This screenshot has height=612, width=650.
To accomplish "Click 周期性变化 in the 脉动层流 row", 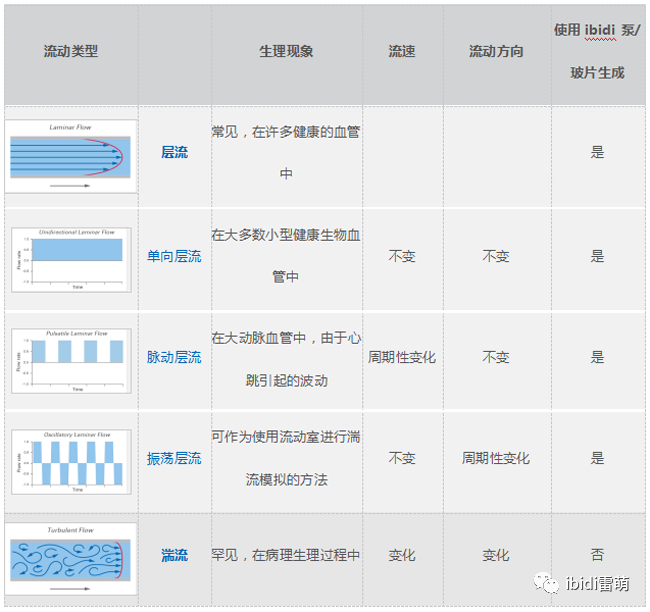I will click(x=402, y=357).
